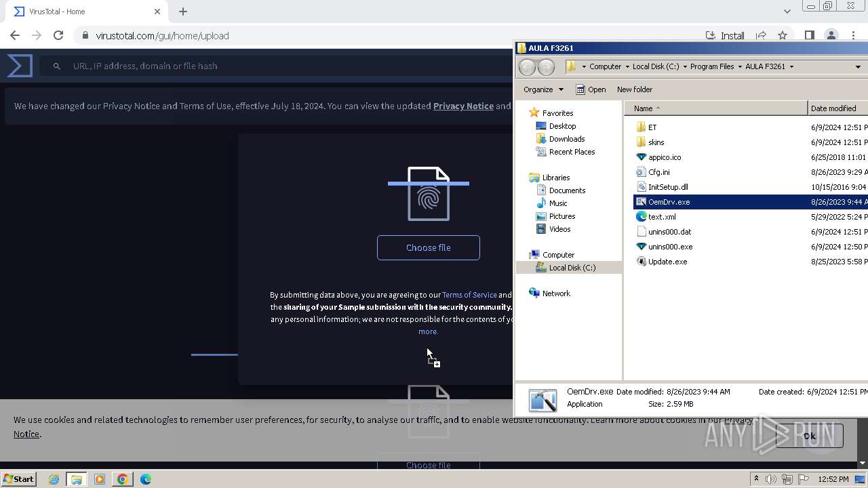
Task: Click the search magnifier icon in VirusTotal
Action: point(57,66)
